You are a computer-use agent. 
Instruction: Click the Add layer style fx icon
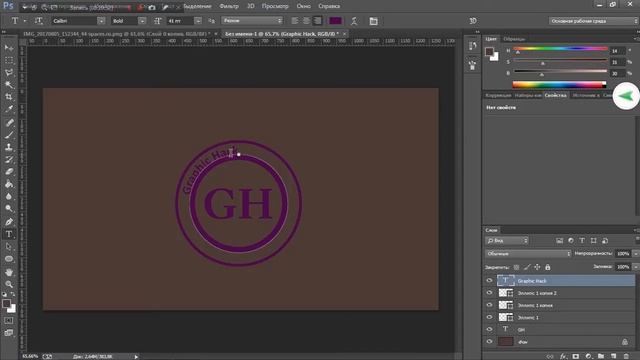(563, 356)
